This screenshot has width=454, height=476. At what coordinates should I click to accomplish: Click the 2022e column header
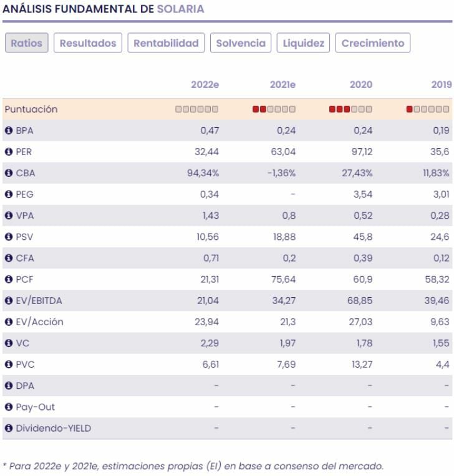(205, 85)
